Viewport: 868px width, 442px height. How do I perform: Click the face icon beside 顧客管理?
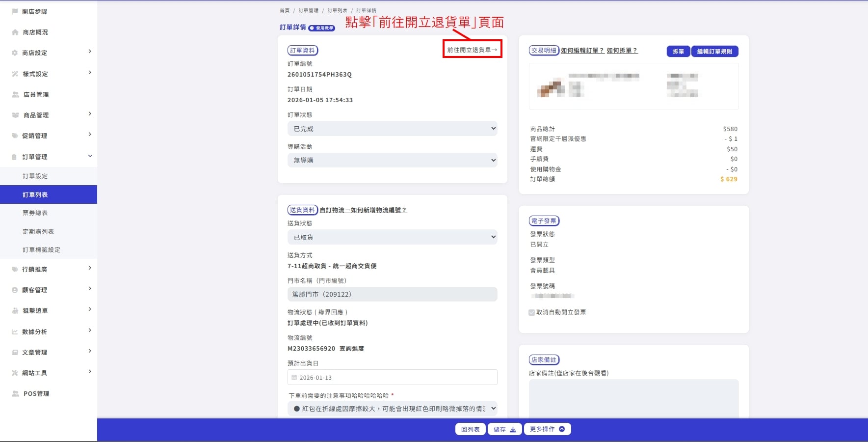point(15,290)
